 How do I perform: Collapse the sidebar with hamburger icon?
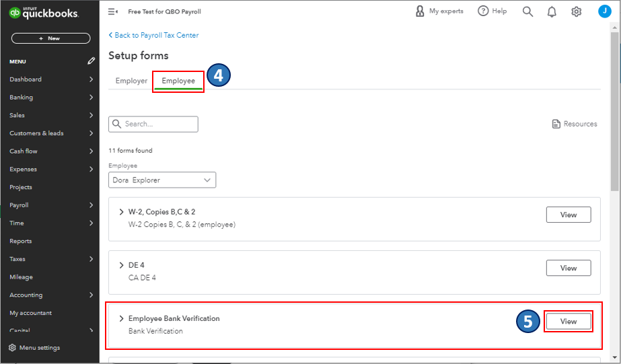(x=113, y=11)
